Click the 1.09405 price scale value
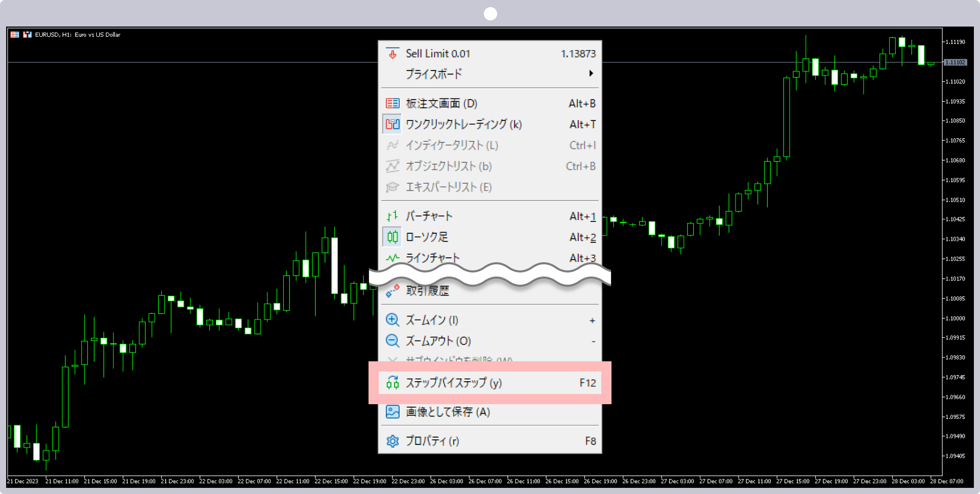Image resolution: width=980 pixels, height=494 pixels. (955, 456)
